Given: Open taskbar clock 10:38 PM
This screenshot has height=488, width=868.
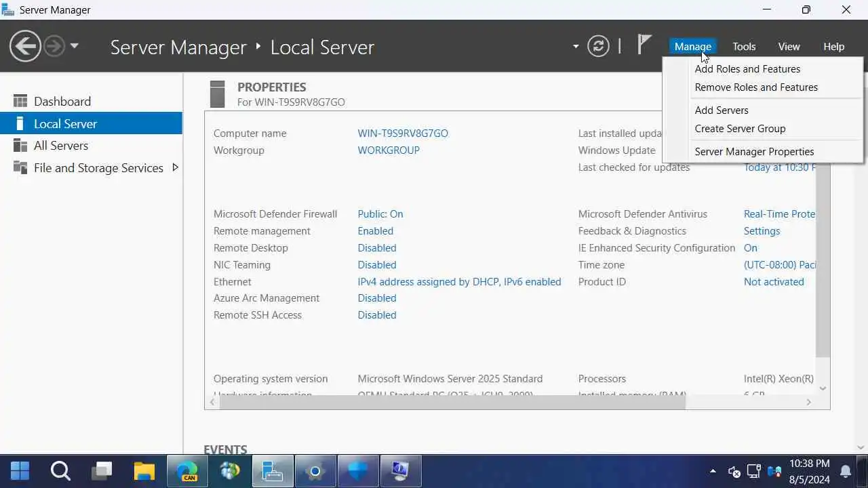Looking at the screenshot, I should [x=809, y=471].
